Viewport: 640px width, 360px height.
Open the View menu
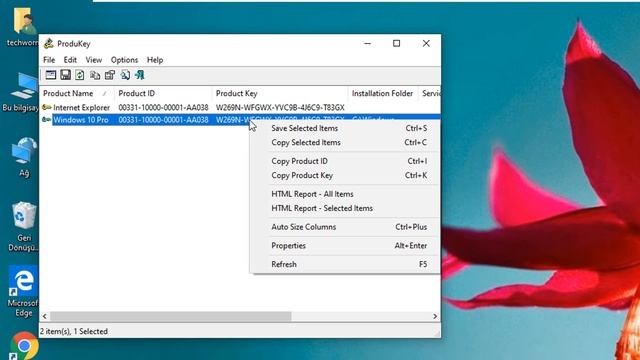(93, 60)
